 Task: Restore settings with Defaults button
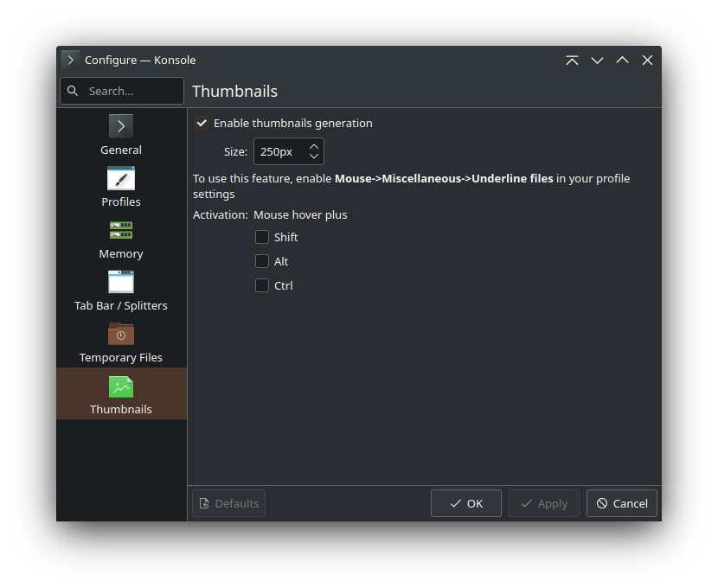(x=228, y=503)
